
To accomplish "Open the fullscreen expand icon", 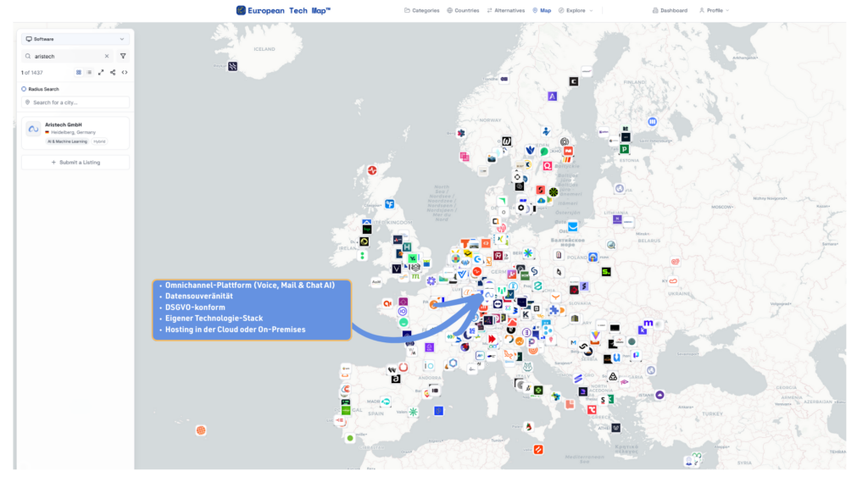I will click(101, 72).
